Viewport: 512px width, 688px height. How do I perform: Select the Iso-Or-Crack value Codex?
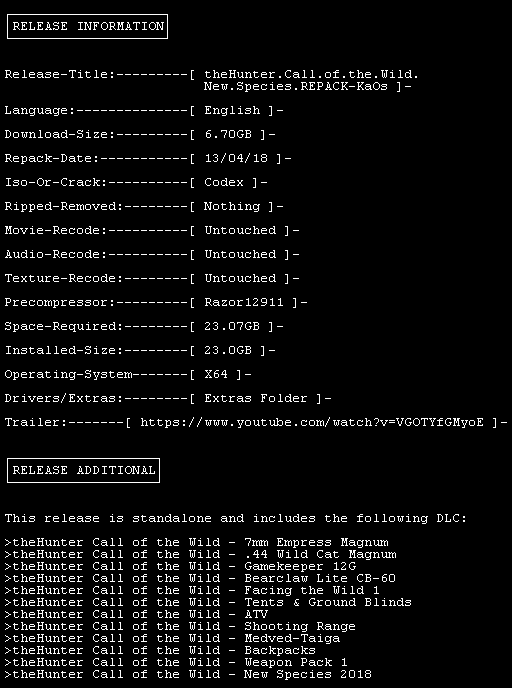pos(224,182)
